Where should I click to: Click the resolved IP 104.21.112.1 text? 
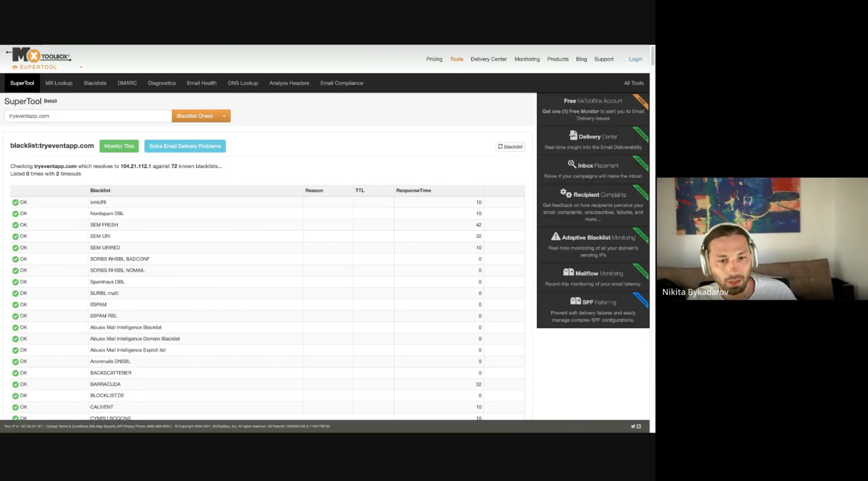click(x=136, y=166)
